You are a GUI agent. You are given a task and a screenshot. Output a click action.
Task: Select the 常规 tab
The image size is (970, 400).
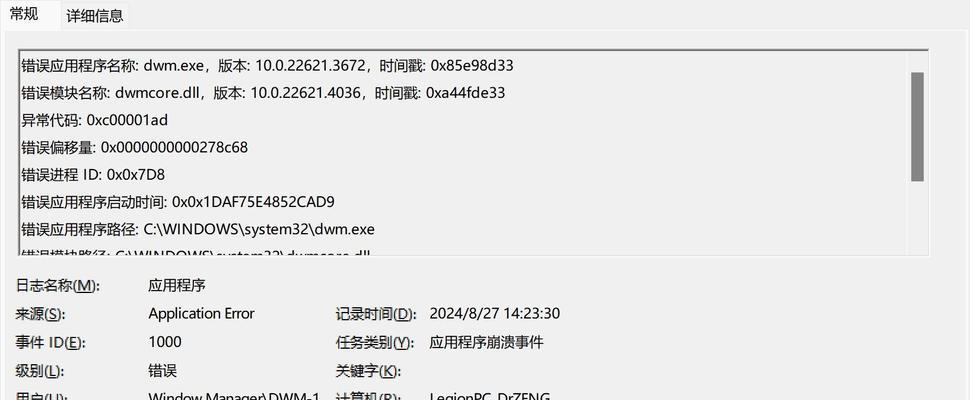point(24,14)
